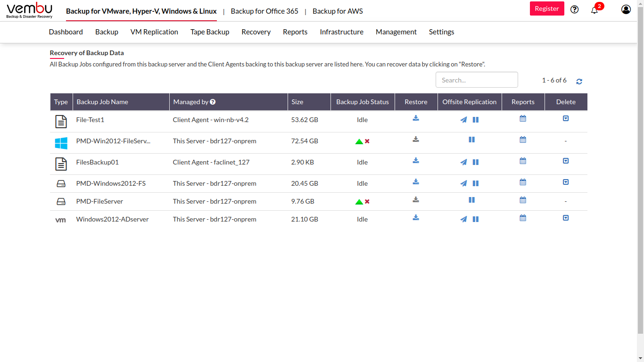
Task: View reports for PMD-FileServer job
Action: 523,200
